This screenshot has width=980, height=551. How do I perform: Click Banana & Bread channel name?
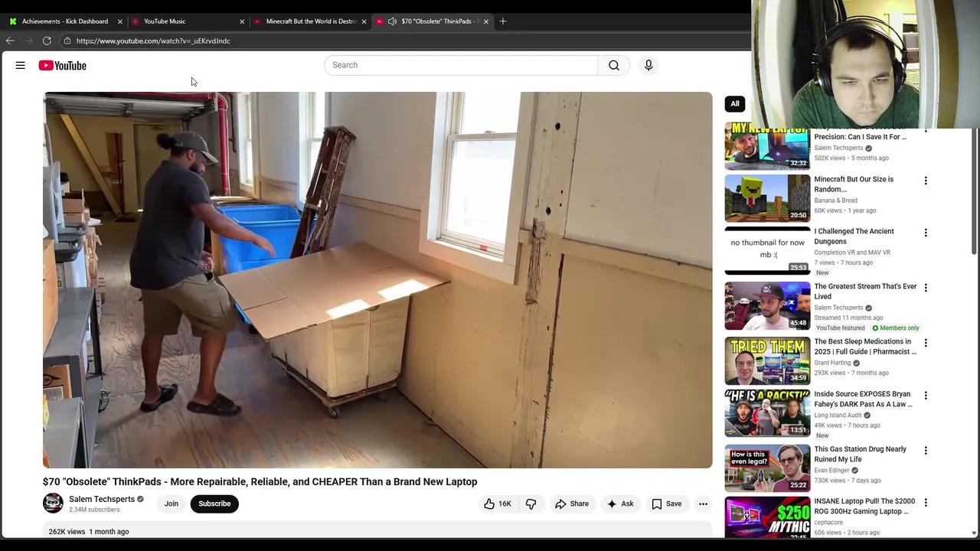point(835,201)
